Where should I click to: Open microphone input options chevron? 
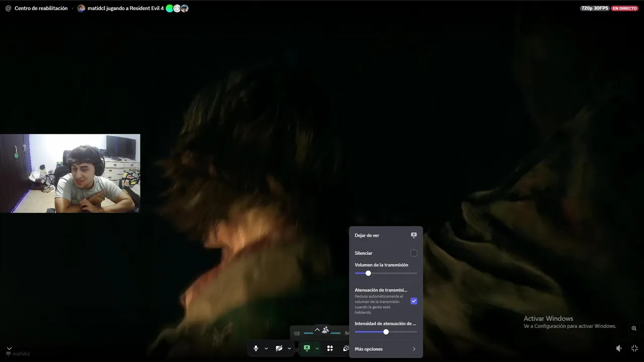[x=266, y=348]
